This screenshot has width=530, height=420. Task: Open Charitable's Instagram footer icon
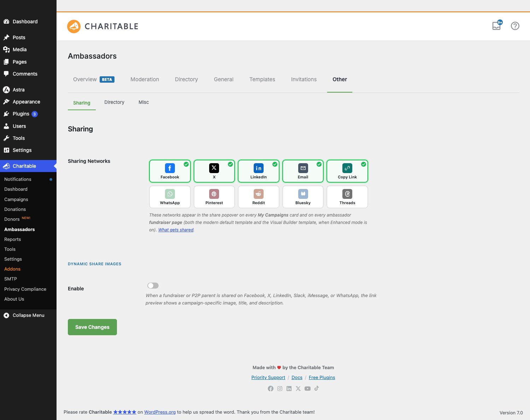280,389
